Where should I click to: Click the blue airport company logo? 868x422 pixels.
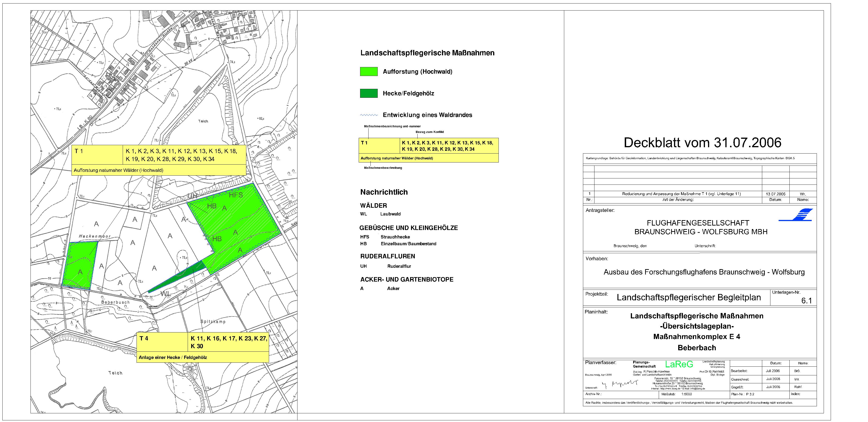(x=796, y=215)
